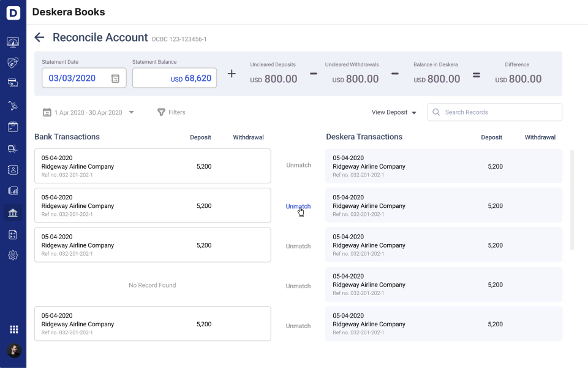Click the search magnifier icon
The height and width of the screenshot is (368, 588).
[x=436, y=112]
